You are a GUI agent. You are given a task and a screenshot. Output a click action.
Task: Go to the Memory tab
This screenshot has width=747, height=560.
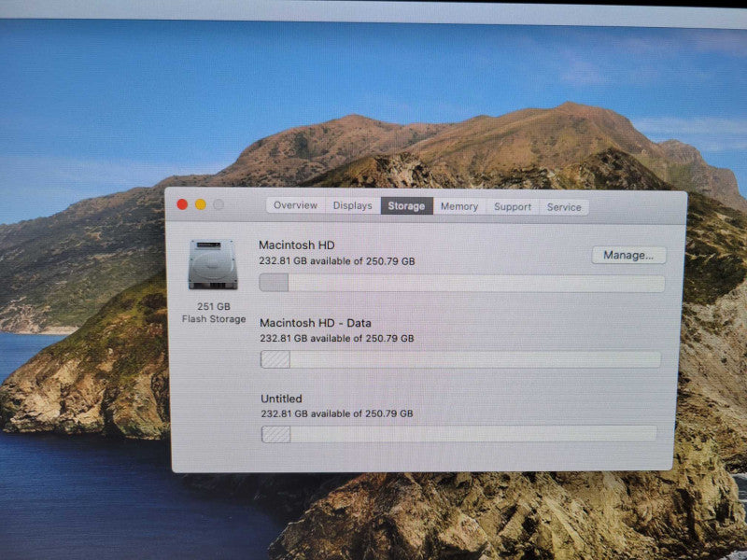[459, 206]
